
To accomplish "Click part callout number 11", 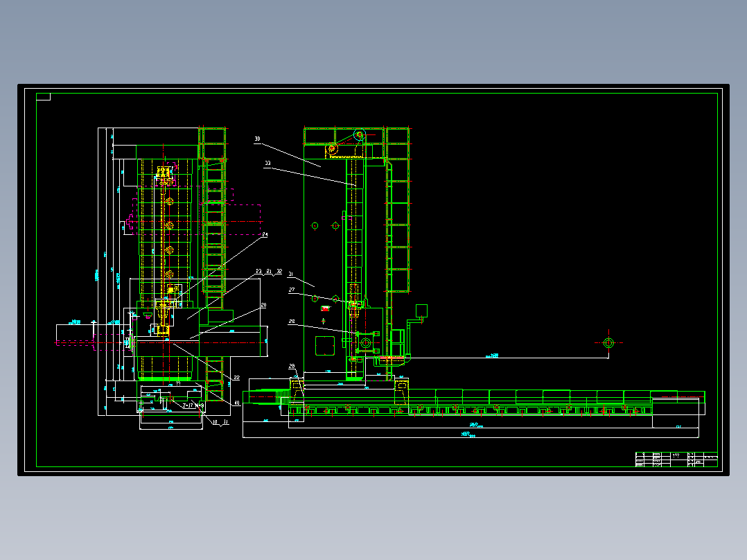I will click(226, 422).
